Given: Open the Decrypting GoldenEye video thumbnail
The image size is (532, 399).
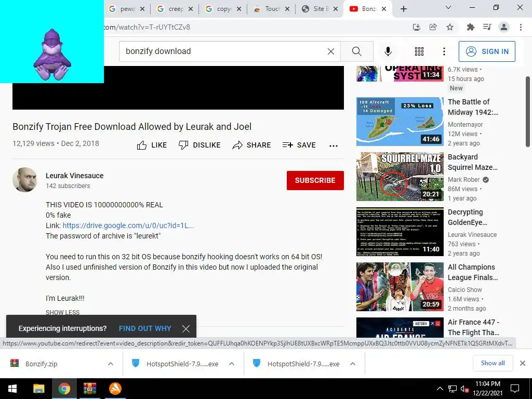Looking at the screenshot, I should tap(400, 232).
